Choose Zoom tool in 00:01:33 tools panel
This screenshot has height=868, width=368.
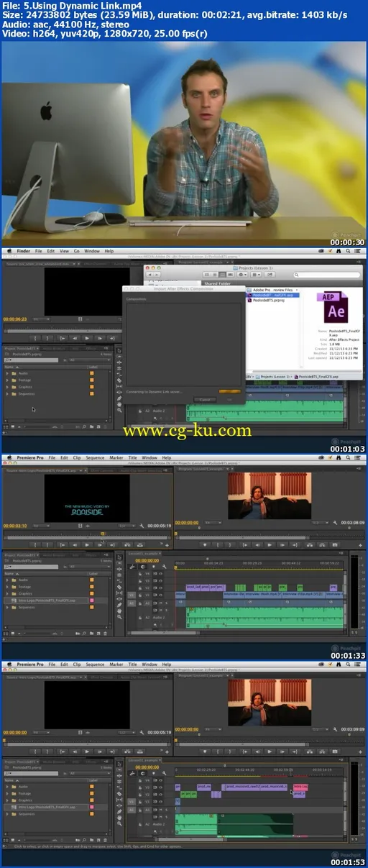click(x=120, y=617)
